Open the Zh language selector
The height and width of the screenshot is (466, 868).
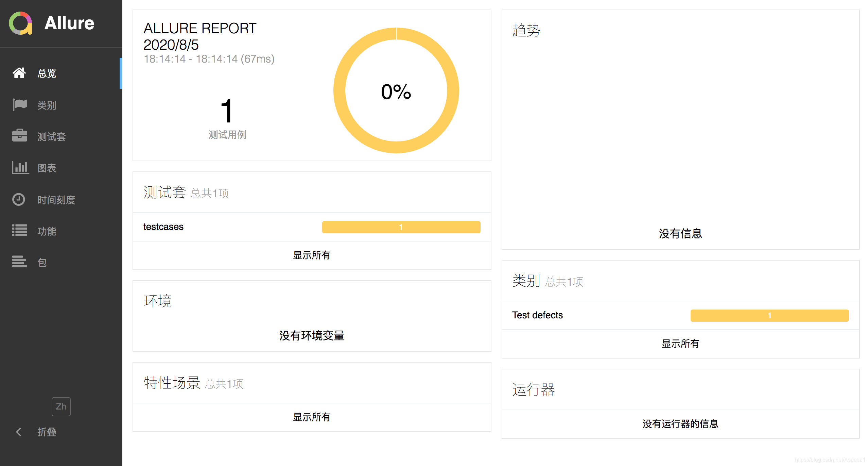point(61,406)
